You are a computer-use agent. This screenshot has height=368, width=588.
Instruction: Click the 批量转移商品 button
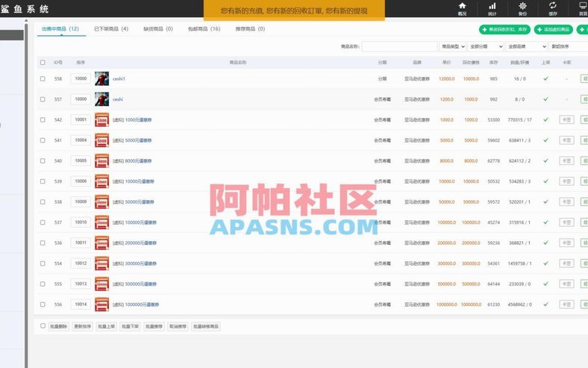(x=206, y=327)
